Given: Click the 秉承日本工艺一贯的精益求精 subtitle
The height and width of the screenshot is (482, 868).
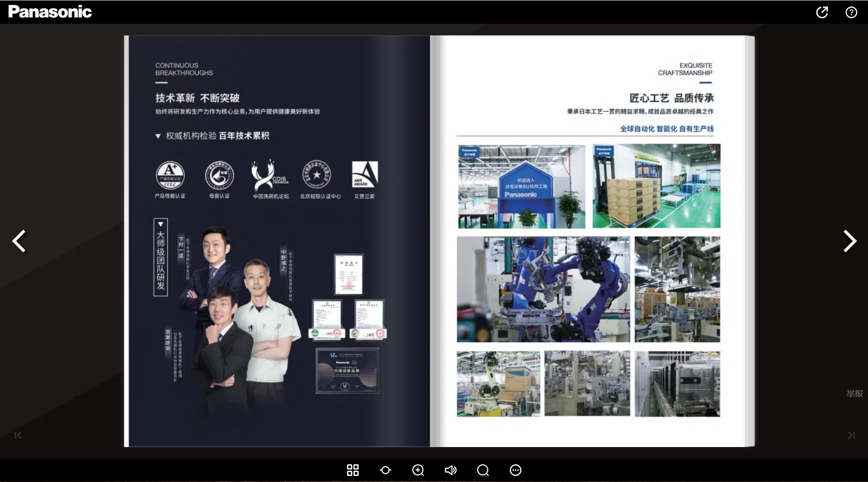Looking at the screenshot, I should (x=640, y=111).
